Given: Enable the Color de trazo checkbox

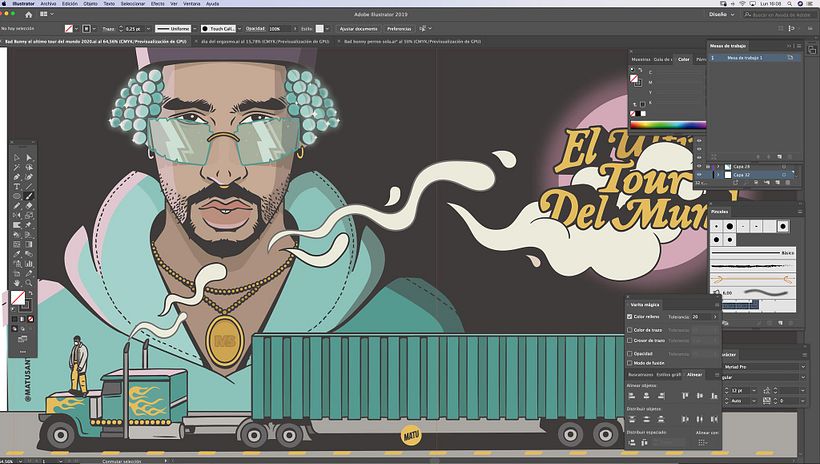Looking at the screenshot, I should click(x=630, y=330).
